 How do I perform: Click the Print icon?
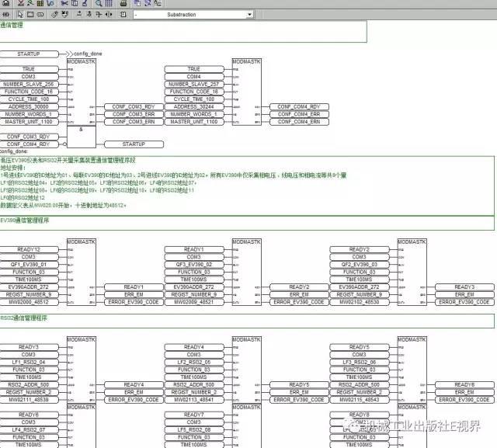tap(123, 3)
